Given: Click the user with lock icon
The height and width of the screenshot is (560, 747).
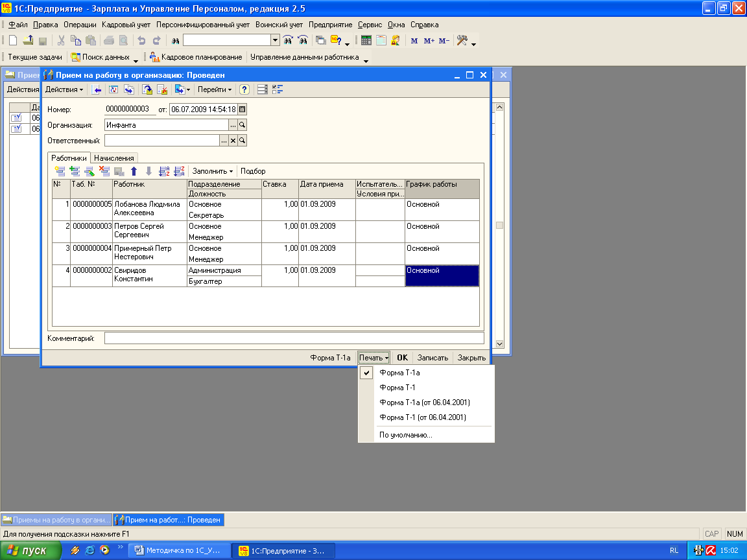Looking at the screenshot, I should (396, 40).
